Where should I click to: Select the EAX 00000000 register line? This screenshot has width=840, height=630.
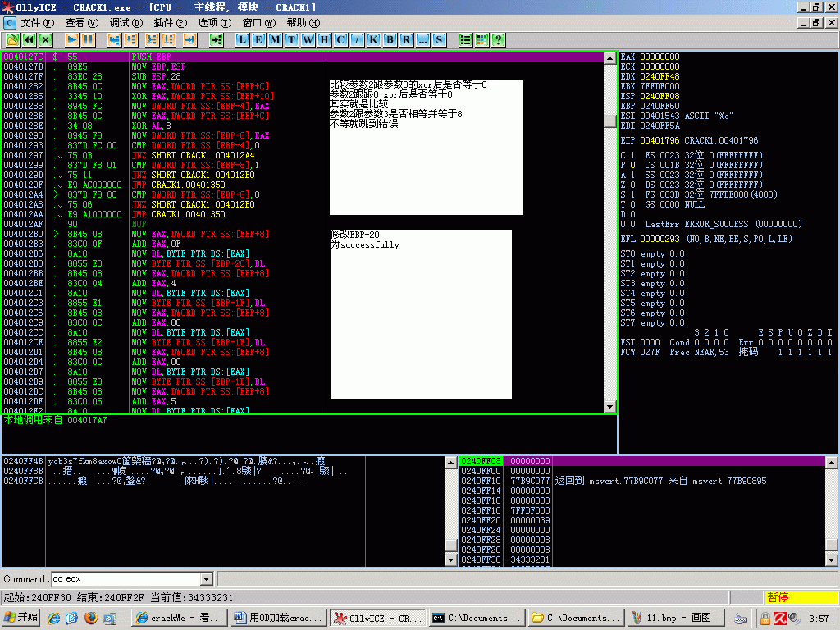click(650, 57)
